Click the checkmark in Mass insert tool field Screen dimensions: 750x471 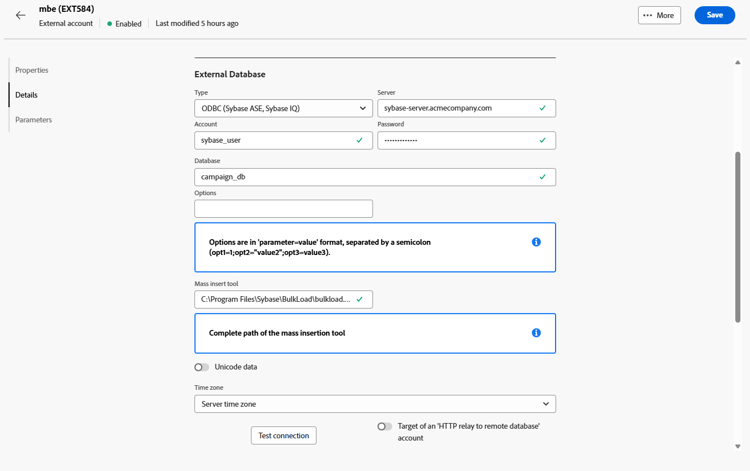360,299
